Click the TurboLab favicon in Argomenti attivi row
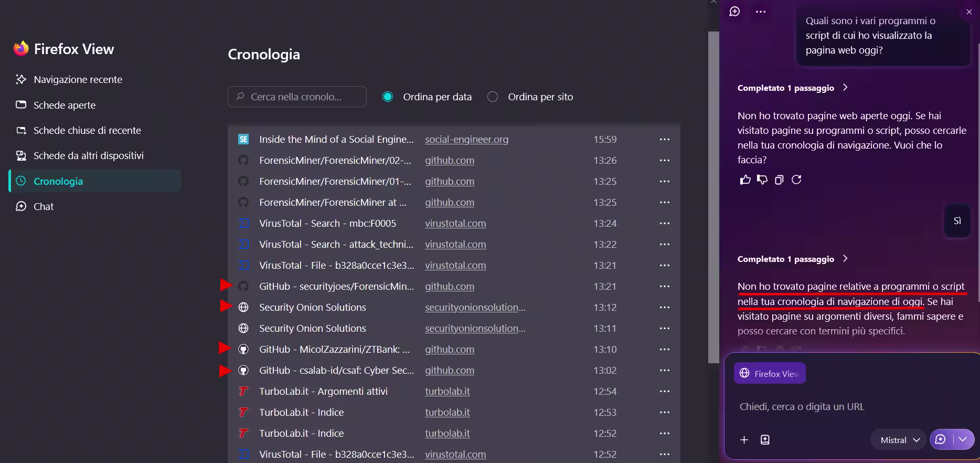Viewport: 980px width, 463px height. tap(243, 391)
